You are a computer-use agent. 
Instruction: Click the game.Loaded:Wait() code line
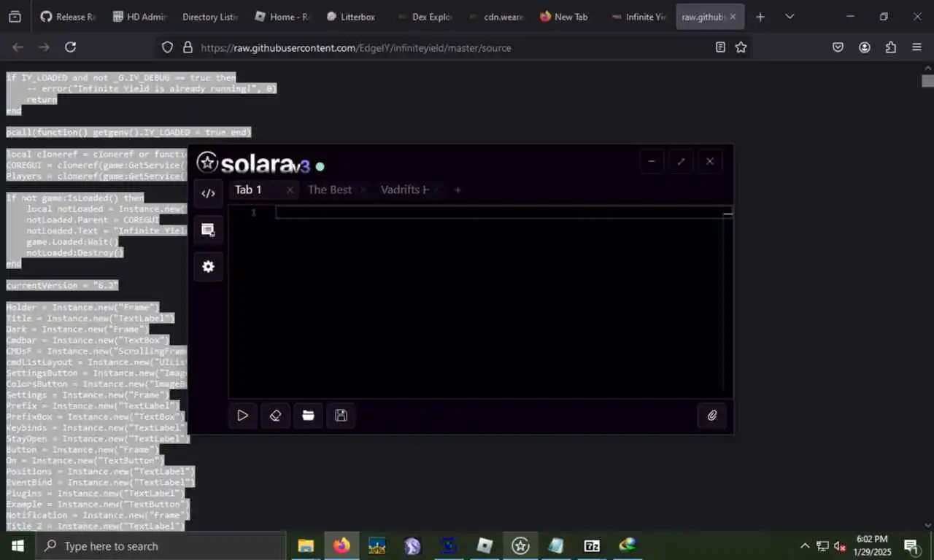pyautogui.click(x=72, y=241)
